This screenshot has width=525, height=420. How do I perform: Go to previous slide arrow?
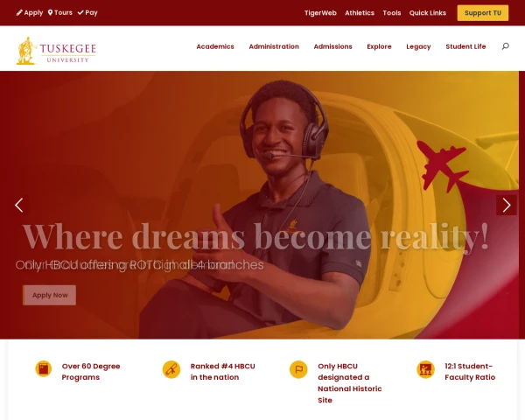click(x=19, y=205)
